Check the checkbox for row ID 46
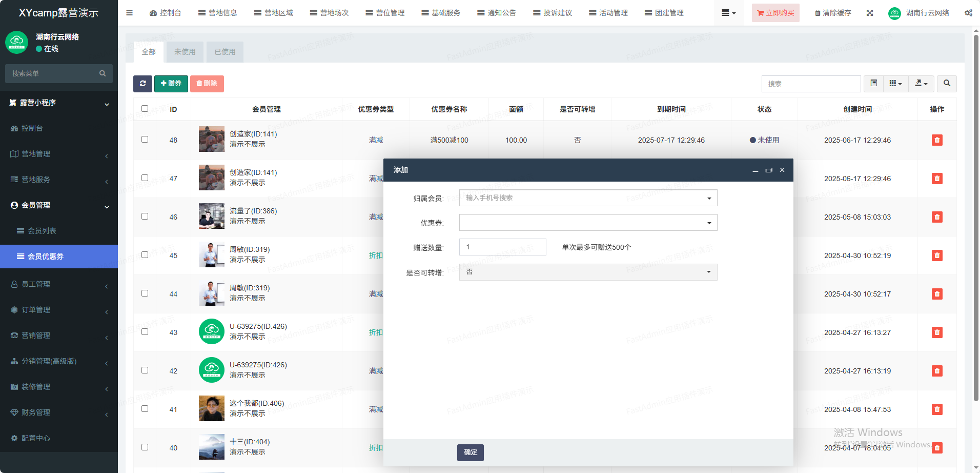This screenshot has height=473, width=980. click(x=145, y=216)
